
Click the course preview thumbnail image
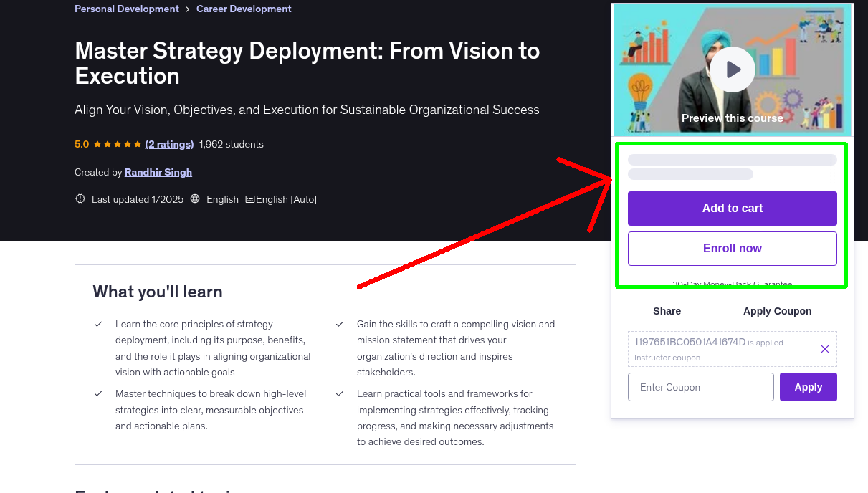coord(732,70)
